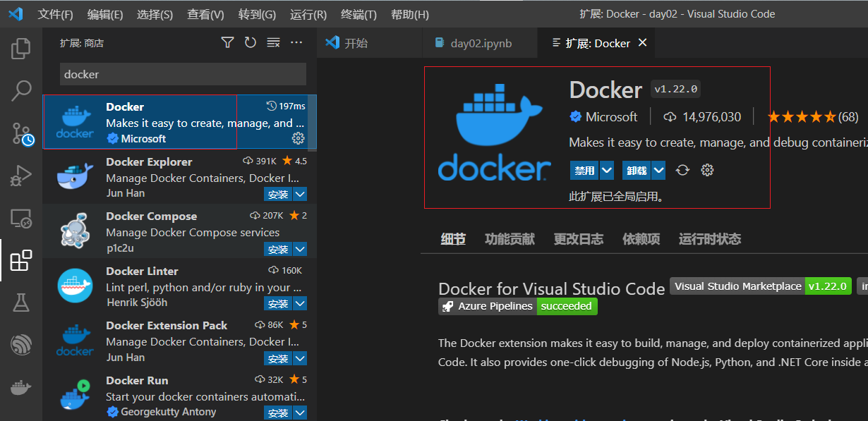
Task: Click the verified badge next to Microsoft publisher
Action: tap(576, 116)
